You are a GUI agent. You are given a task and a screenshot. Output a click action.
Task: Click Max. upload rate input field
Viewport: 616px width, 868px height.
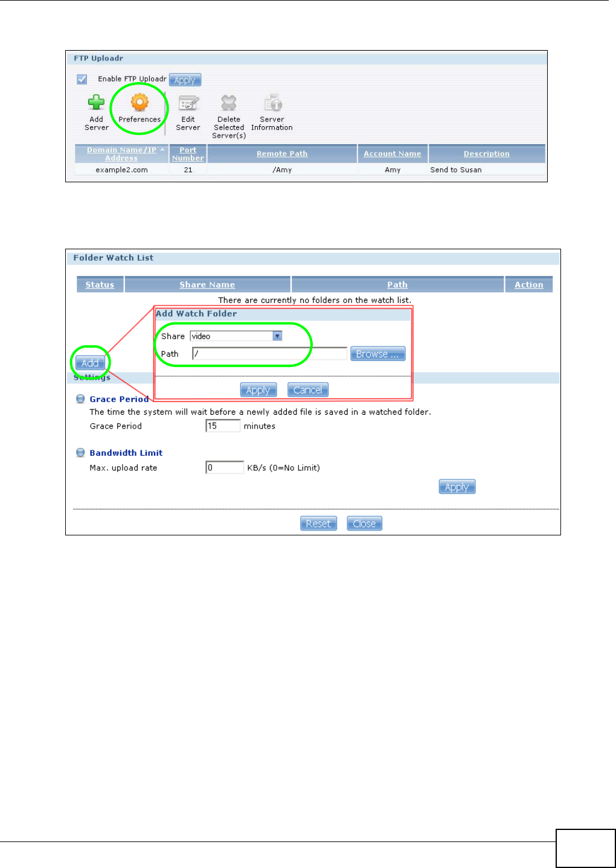pyautogui.click(x=225, y=468)
